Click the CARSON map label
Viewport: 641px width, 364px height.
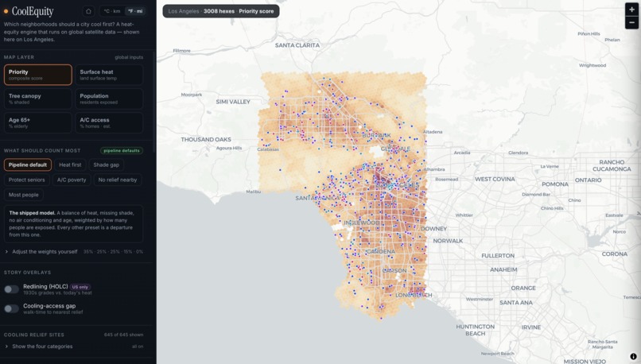[394, 271]
